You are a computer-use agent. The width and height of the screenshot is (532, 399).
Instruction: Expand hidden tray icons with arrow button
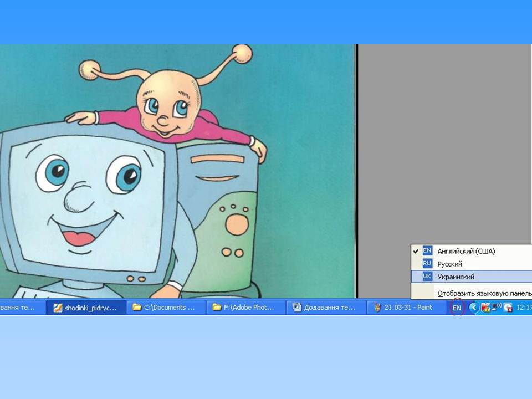(x=474, y=308)
